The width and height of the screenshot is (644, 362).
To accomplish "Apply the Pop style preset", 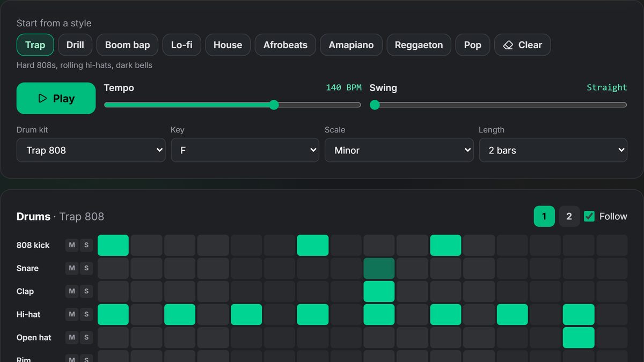I will click(473, 45).
